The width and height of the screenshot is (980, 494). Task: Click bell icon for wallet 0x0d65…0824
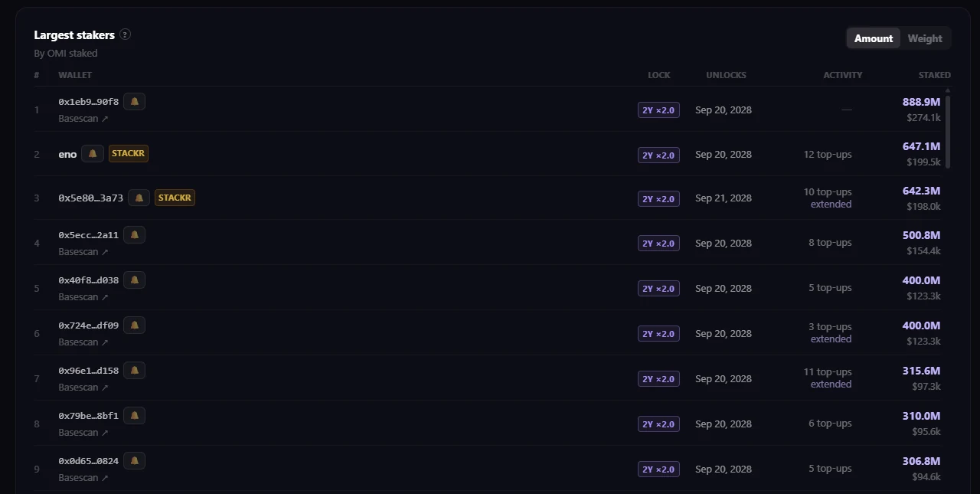(134, 460)
